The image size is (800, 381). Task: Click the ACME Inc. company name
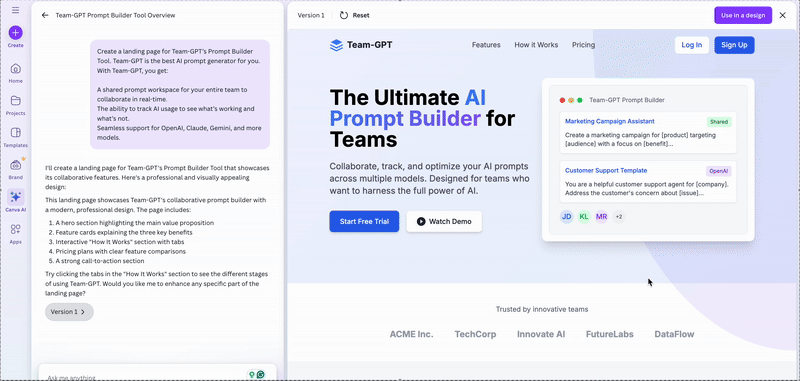click(x=411, y=335)
